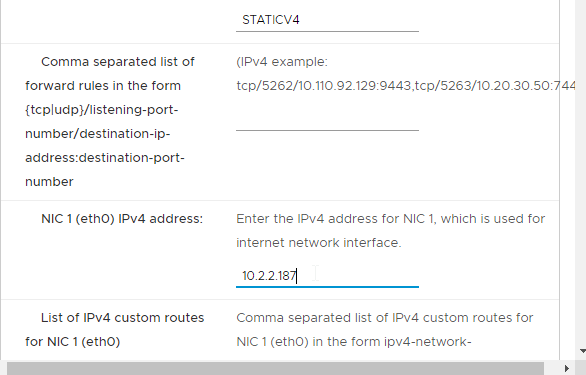Click the 'for NIC 1 (eth0)' label line
Image resolution: width=586 pixels, height=375 pixels.
point(73,342)
